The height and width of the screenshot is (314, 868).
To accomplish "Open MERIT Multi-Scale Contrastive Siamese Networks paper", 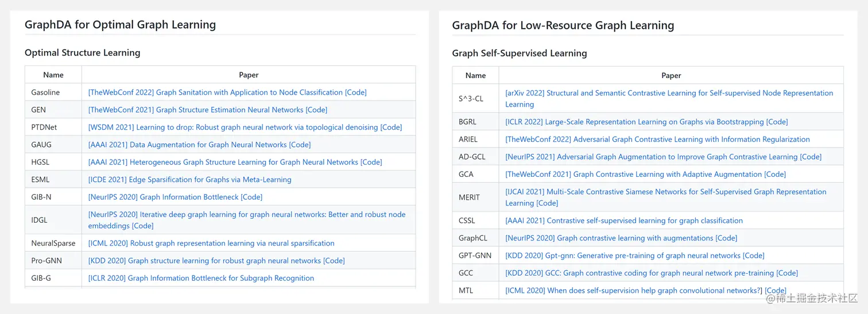I will point(666,197).
